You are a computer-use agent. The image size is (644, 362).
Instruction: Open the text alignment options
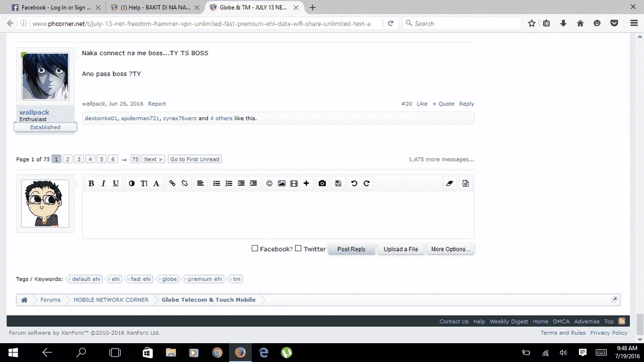click(200, 183)
